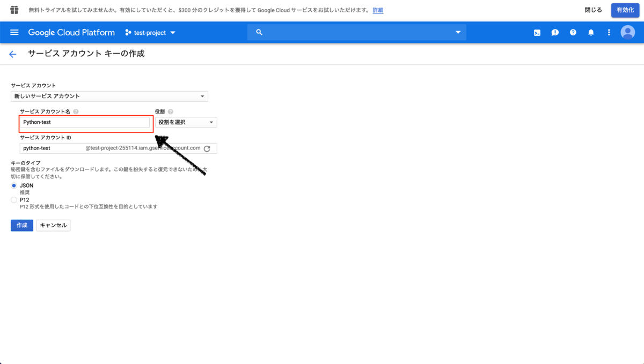Click the page title サービス アカウント キーの作成
The width and height of the screenshot is (644, 364).
click(x=86, y=54)
